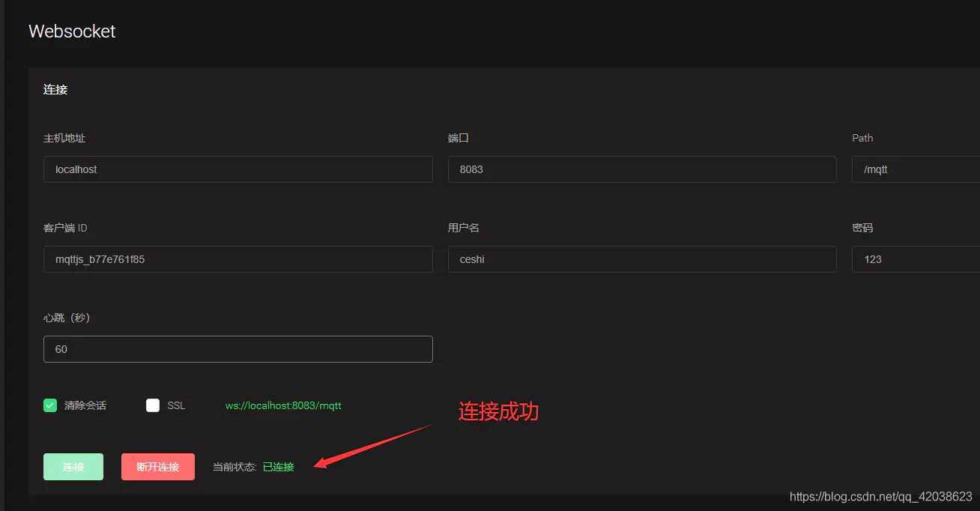Select the heartbeat seconds input showing 60
The image size is (980, 511).
tap(238, 349)
